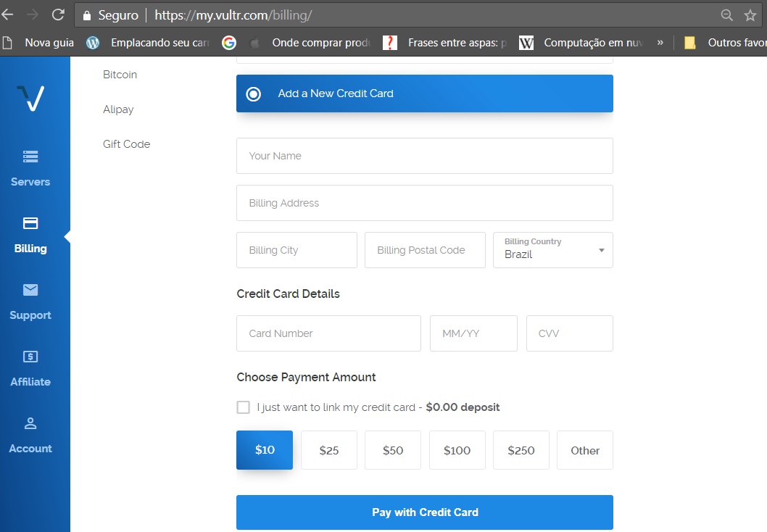Select the Alipay payment method

click(118, 109)
